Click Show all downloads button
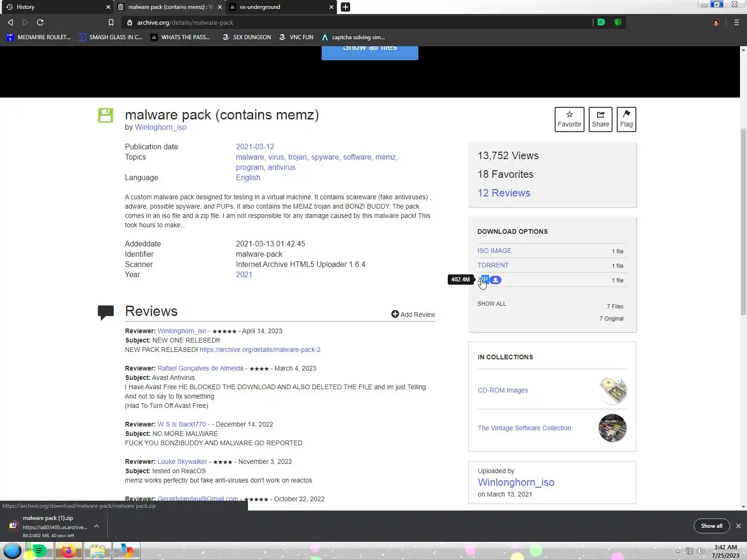The height and width of the screenshot is (560, 747). pos(712,526)
